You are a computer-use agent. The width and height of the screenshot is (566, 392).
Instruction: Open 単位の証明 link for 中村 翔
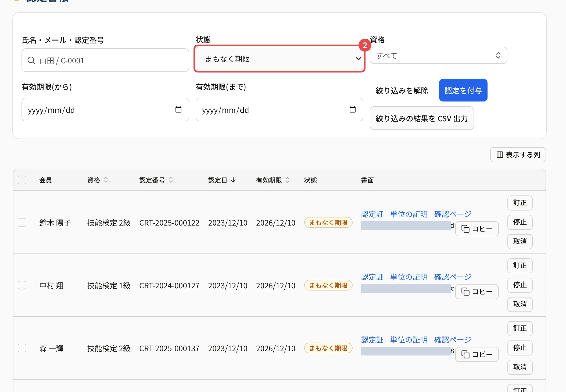pyautogui.click(x=409, y=277)
